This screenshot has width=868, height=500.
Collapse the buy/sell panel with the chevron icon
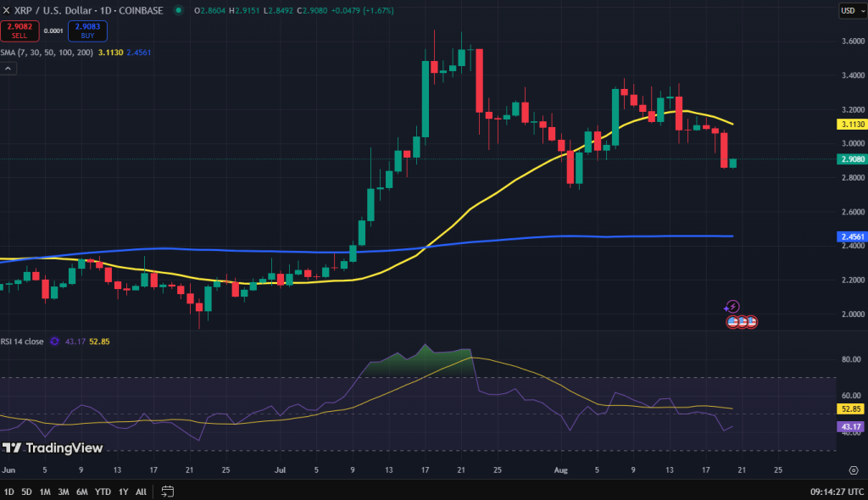(8, 68)
